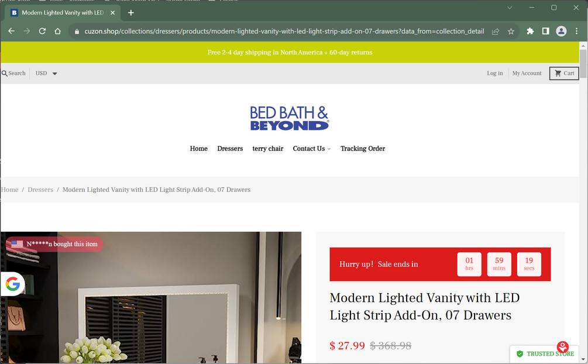The image size is (588, 364).
Task: Toggle the side panel icon
Action: point(546,31)
